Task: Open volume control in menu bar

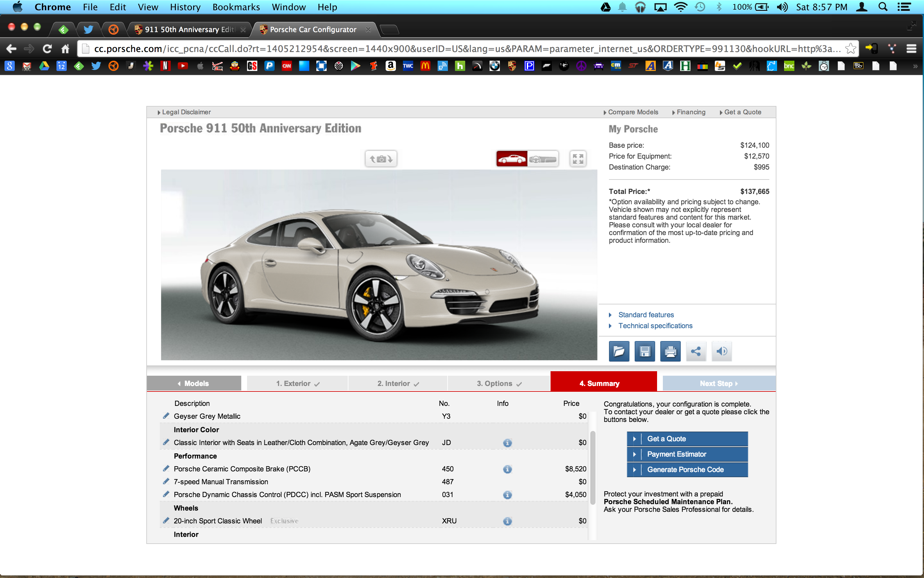Action: 782,7
